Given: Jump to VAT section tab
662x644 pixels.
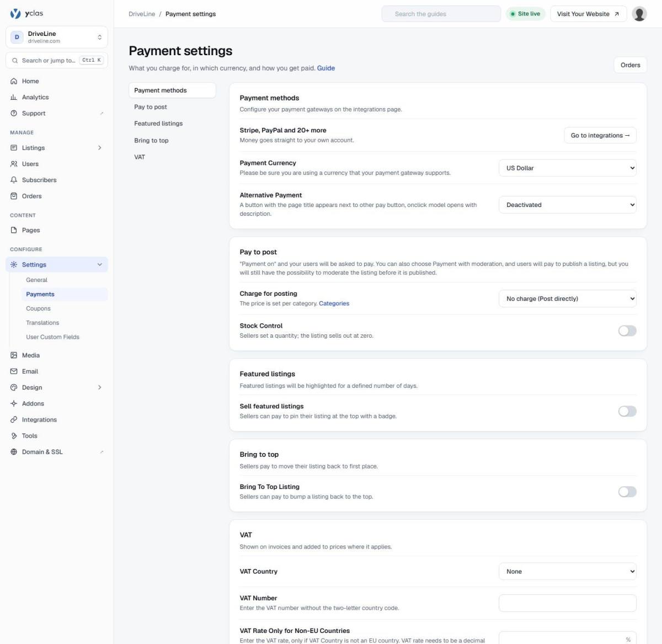Looking at the screenshot, I should (x=172, y=157).
